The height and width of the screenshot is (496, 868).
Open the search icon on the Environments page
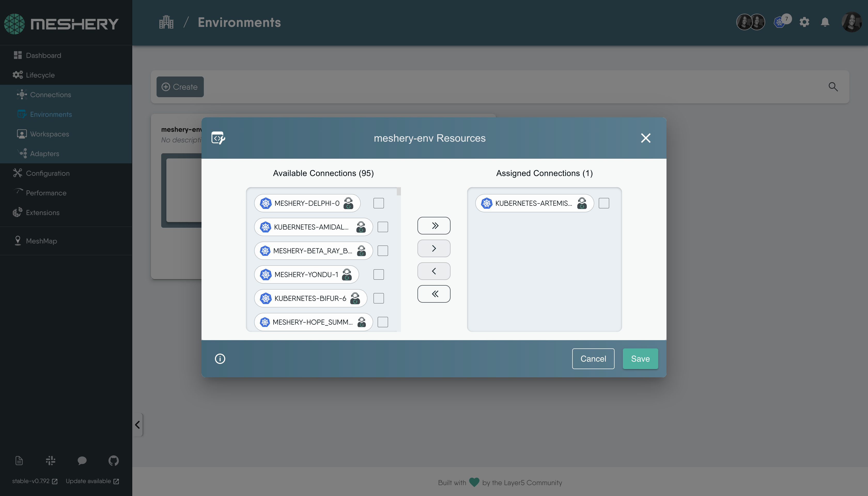point(833,87)
